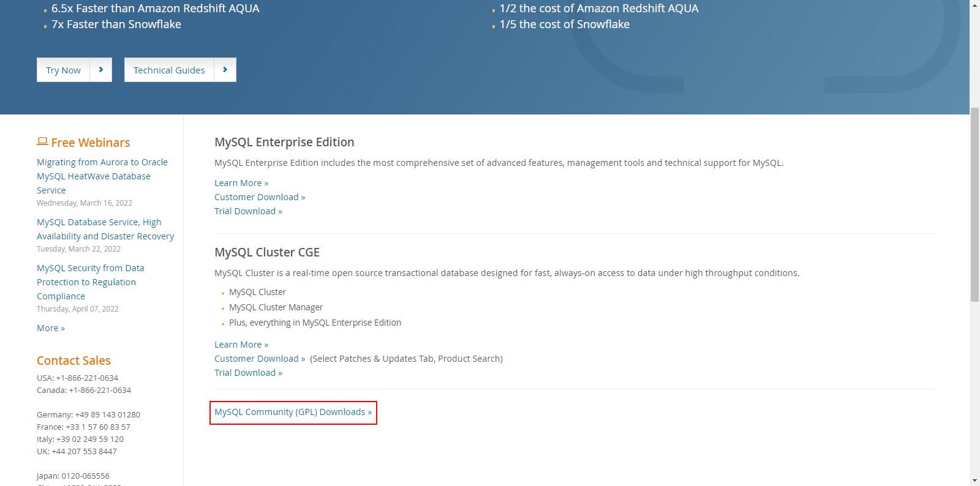This screenshot has height=486, width=980.
Task: Open MySQL Community (GPL) Downloads link
Action: [x=293, y=412]
